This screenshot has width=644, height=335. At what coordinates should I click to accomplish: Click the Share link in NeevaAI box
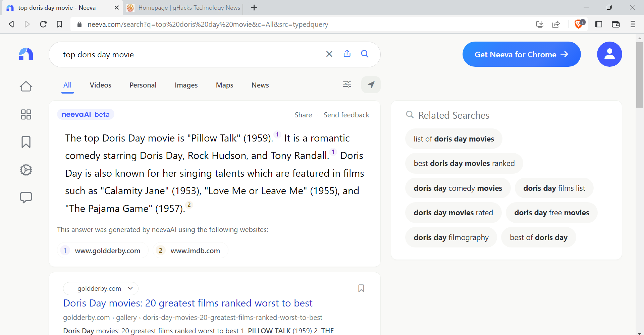tap(303, 115)
